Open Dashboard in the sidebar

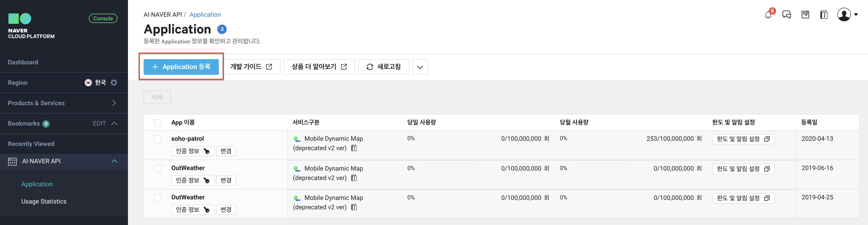pyautogui.click(x=23, y=62)
